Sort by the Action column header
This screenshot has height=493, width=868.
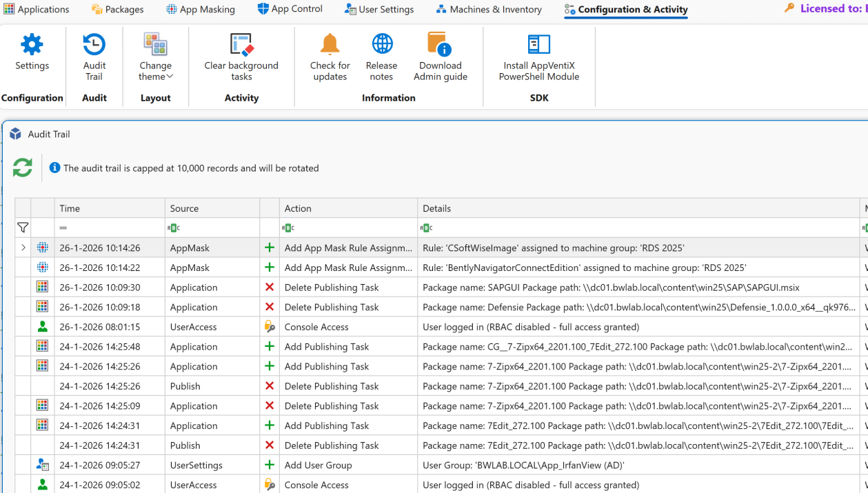[x=348, y=208]
